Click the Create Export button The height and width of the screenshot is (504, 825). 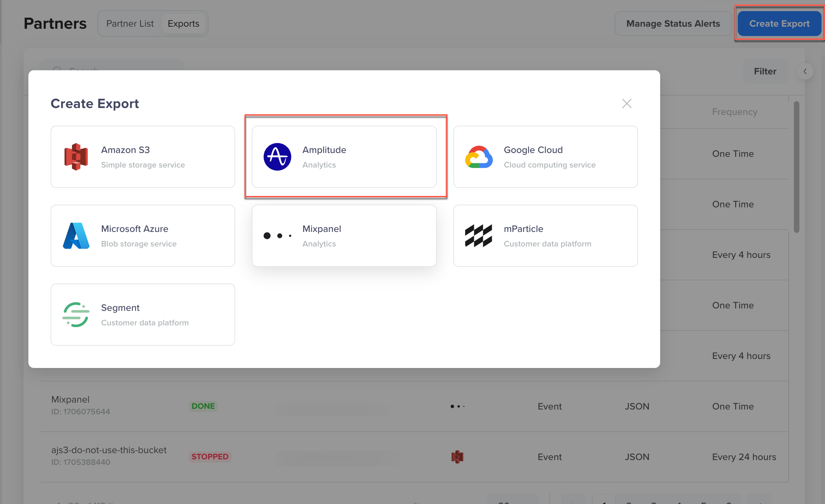[779, 24]
